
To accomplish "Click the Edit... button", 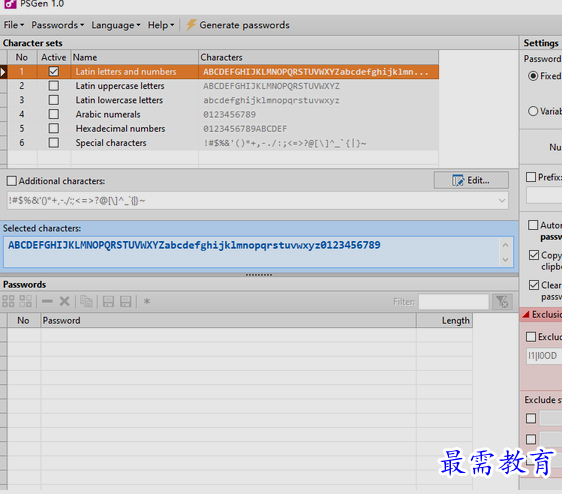I will click(471, 180).
